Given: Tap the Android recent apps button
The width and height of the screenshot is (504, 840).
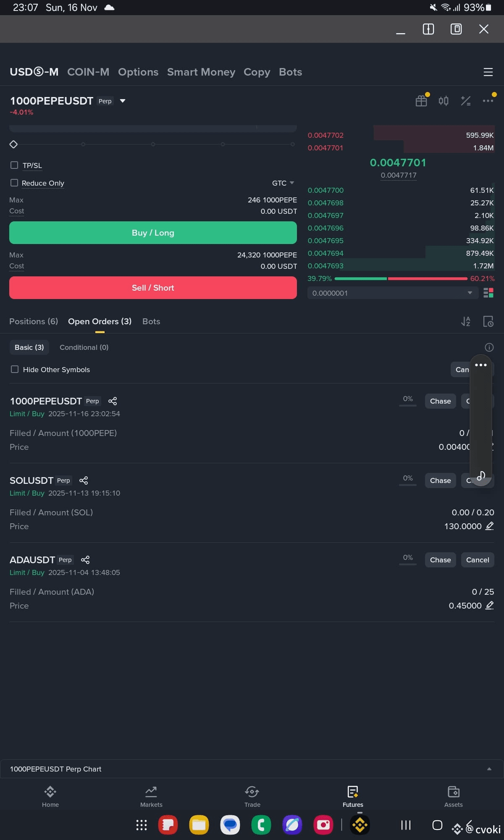Looking at the screenshot, I should click(406, 825).
